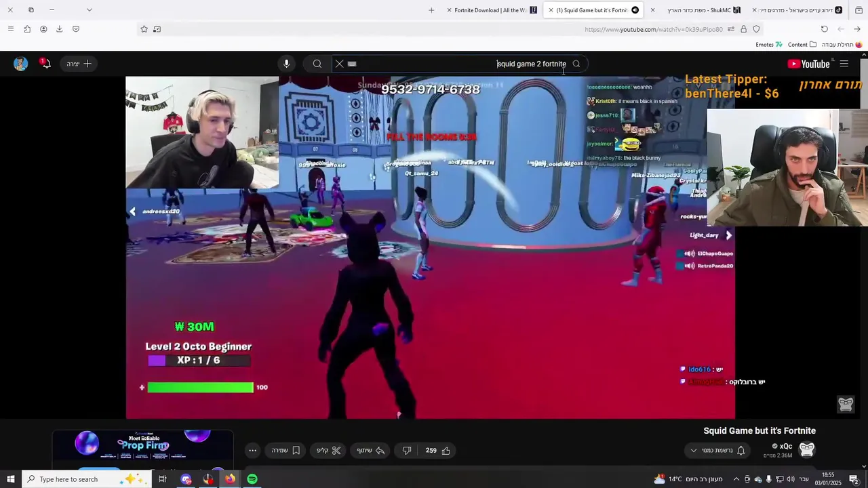Screen dimensions: 868x488
Task: Reload the page with the refresh icon
Action: [825, 29]
